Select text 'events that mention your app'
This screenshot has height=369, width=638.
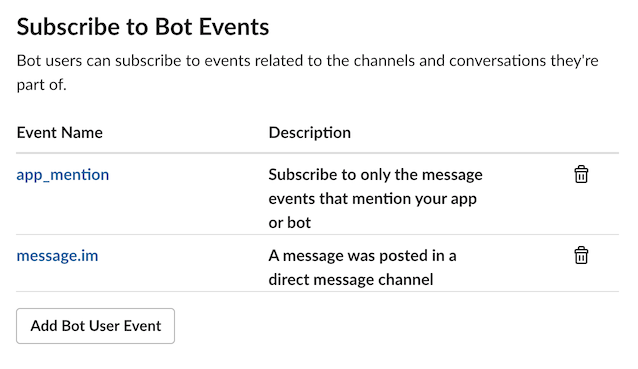tap(372, 199)
